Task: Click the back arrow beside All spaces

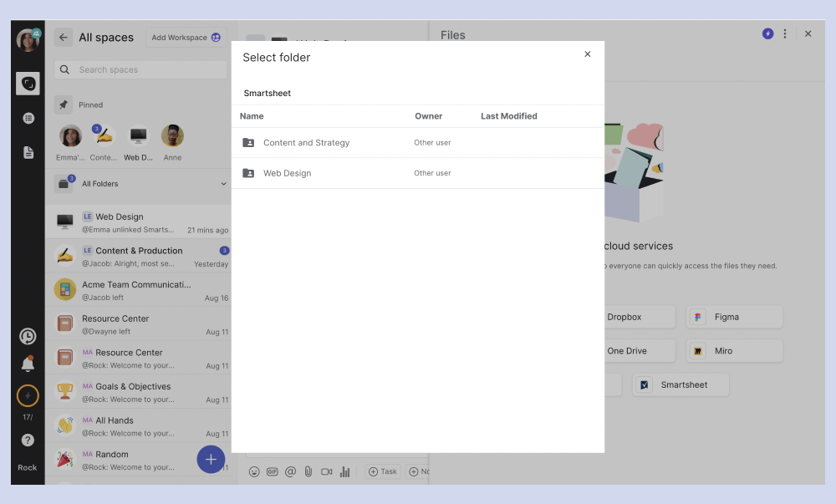Action: pyautogui.click(x=64, y=38)
